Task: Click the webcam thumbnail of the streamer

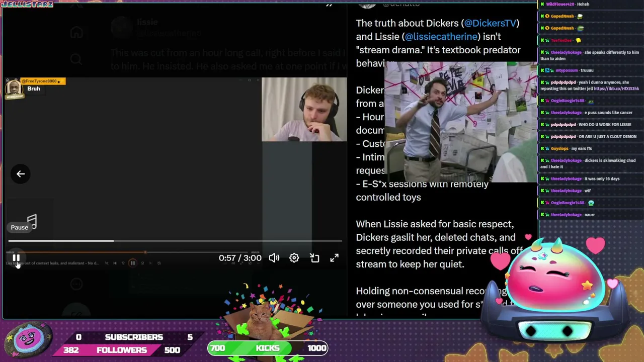Action: click(304, 109)
